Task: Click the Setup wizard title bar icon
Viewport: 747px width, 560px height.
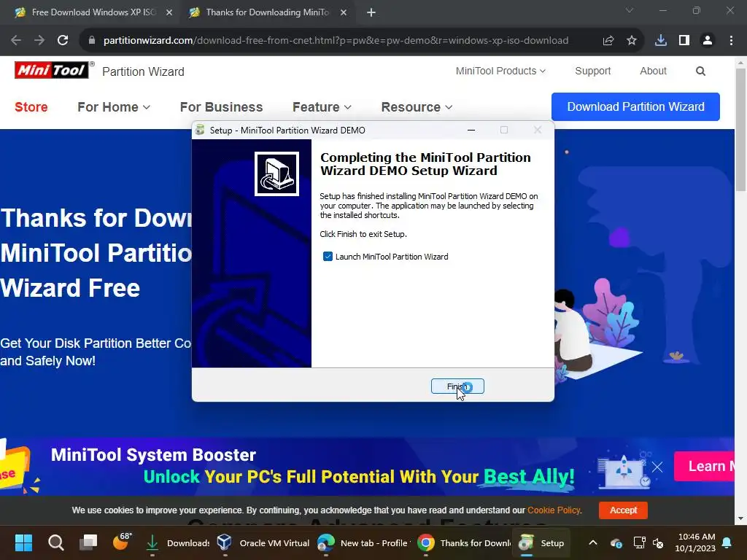Action: pos(201,130)
